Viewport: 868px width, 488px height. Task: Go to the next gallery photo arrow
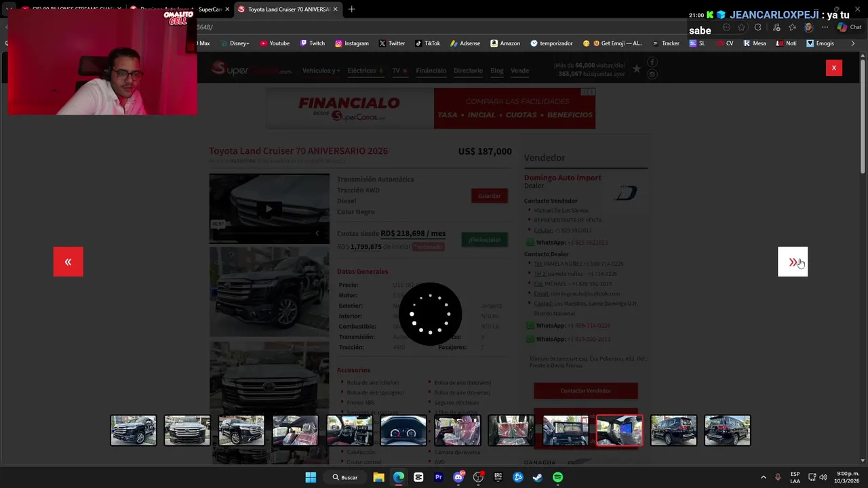point(793,262)
